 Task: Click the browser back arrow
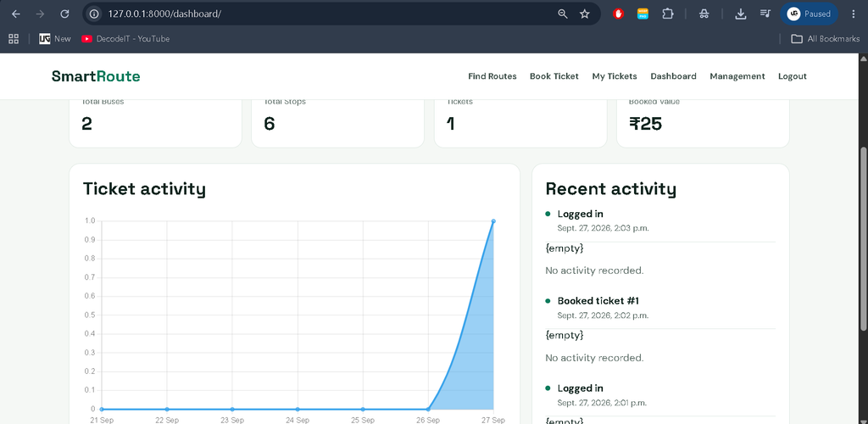[x=16, y=14]
